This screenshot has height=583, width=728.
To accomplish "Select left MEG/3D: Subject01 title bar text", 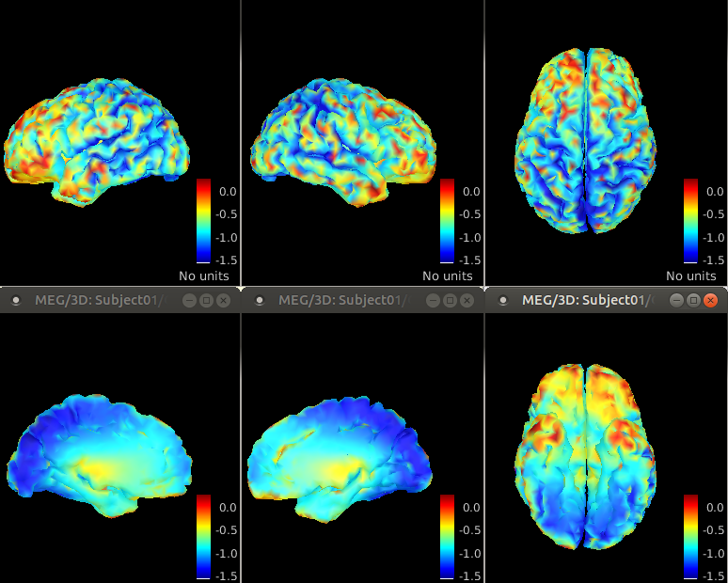I will (101, 300).
